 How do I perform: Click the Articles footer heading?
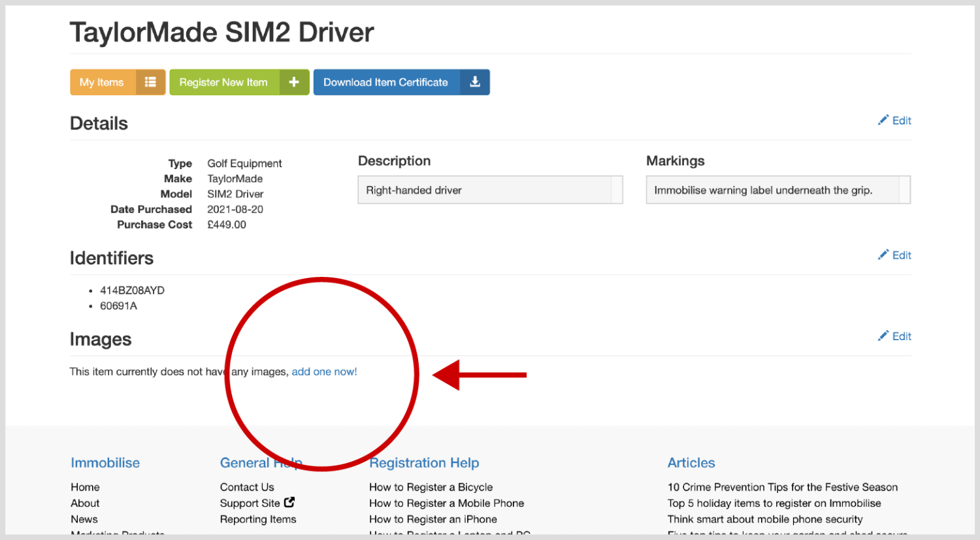(691, 462)
